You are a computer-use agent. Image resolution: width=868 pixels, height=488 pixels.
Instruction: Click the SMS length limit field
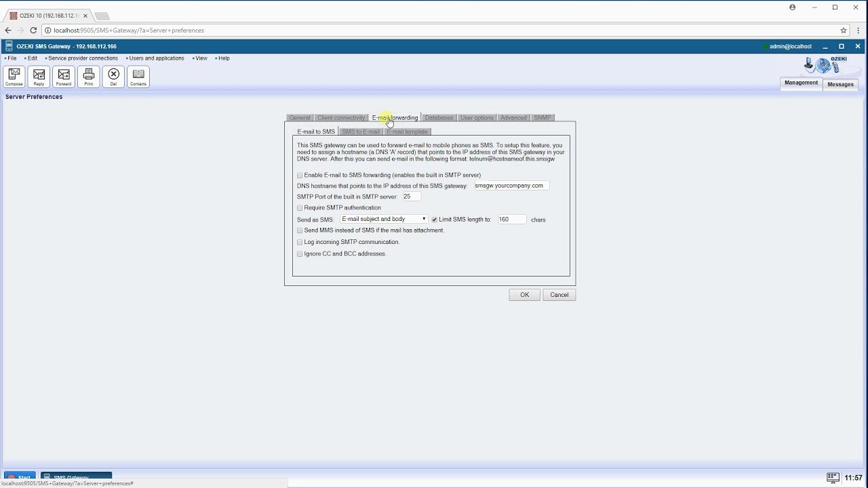click(x=512, y=220)
